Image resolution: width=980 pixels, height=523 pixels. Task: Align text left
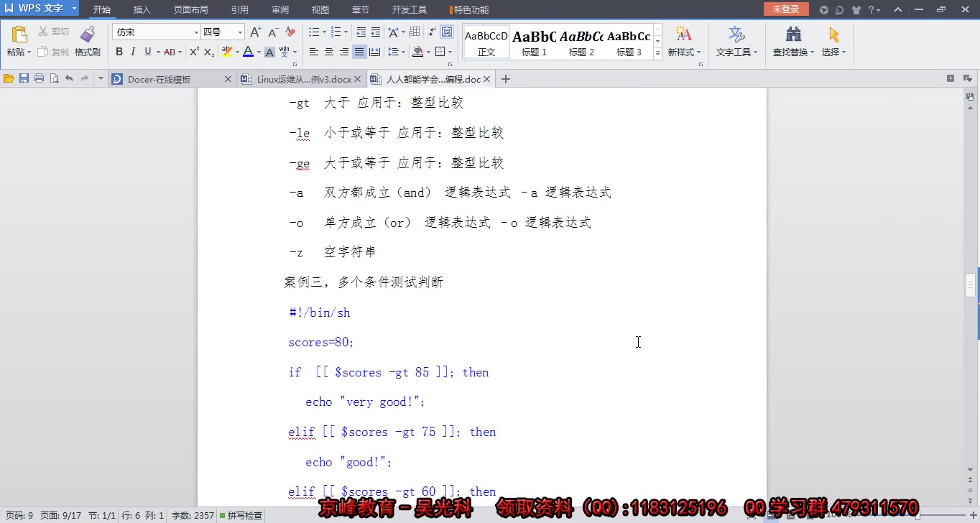coord(314,52)
